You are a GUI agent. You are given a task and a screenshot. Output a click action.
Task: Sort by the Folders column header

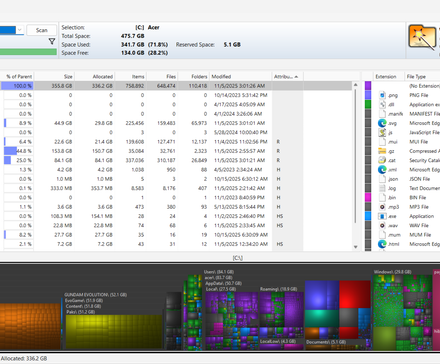pyautogui.click(x=194, y=76)
